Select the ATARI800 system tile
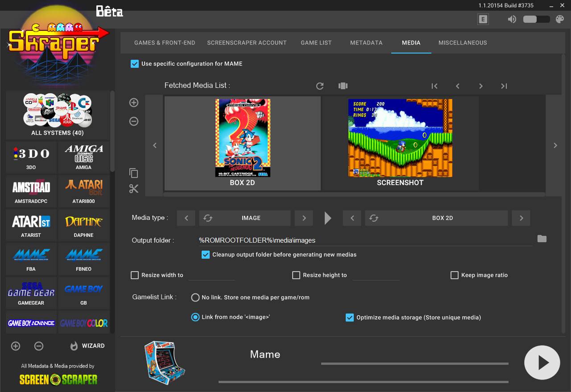The height and width of the screenshot is (392, 571). coord(83,191)
